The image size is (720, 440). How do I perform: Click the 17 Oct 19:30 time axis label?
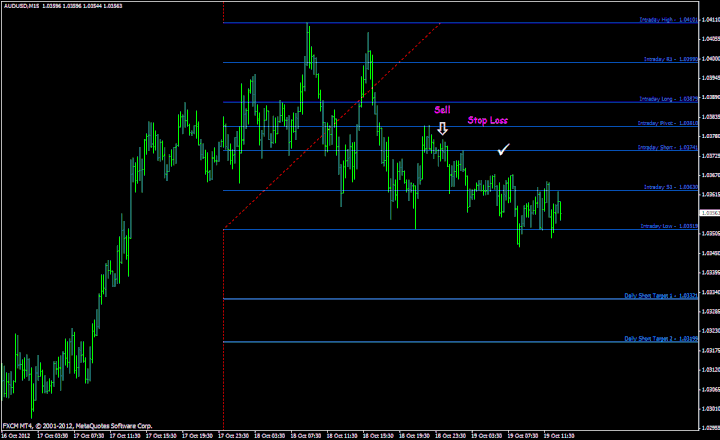click(197, 435)
